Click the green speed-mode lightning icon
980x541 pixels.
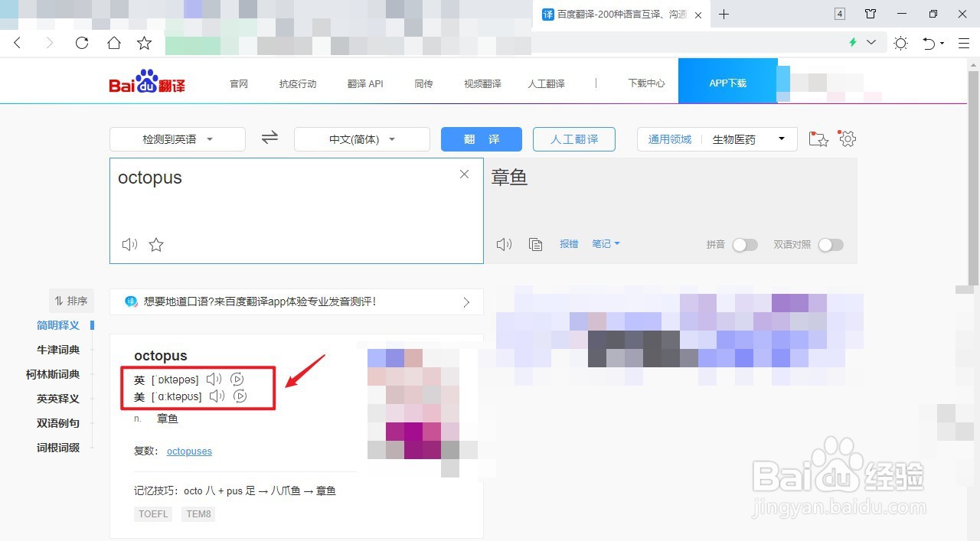click(x=853, y=42)
